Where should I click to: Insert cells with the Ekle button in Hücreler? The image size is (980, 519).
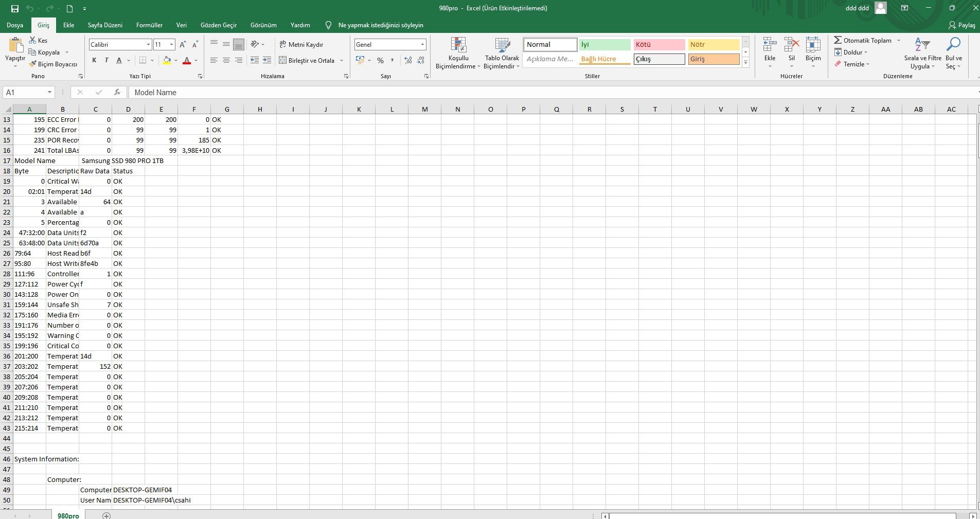[x=770, y=52]
